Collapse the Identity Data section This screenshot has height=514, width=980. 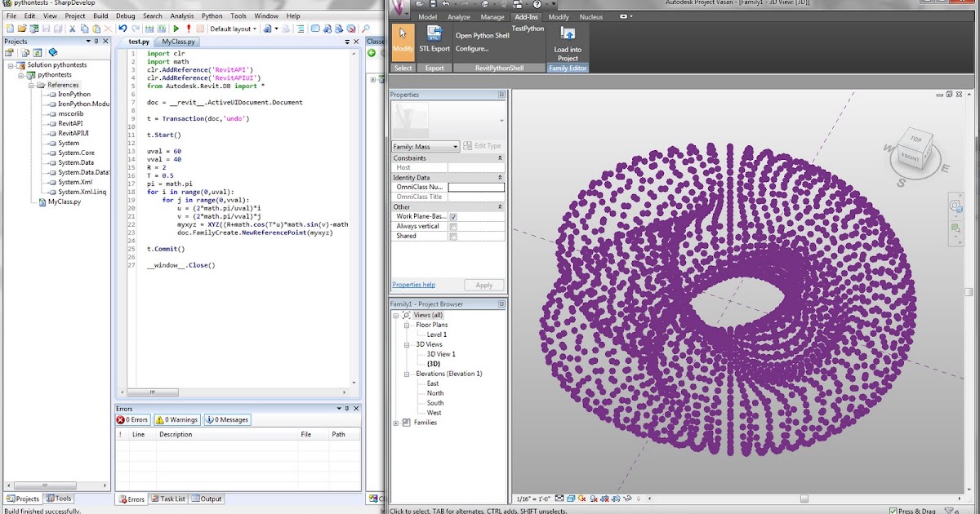(498, 177)
